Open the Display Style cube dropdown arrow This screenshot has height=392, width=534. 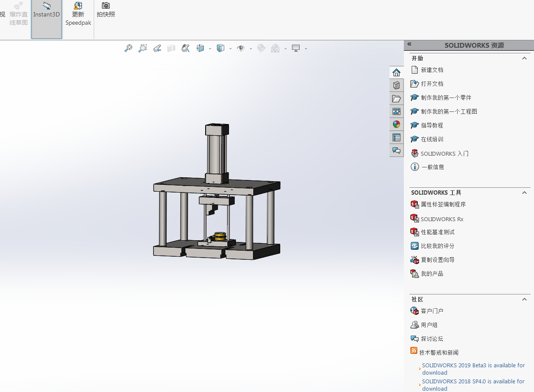pyautogui.click(x=230, y=49)
